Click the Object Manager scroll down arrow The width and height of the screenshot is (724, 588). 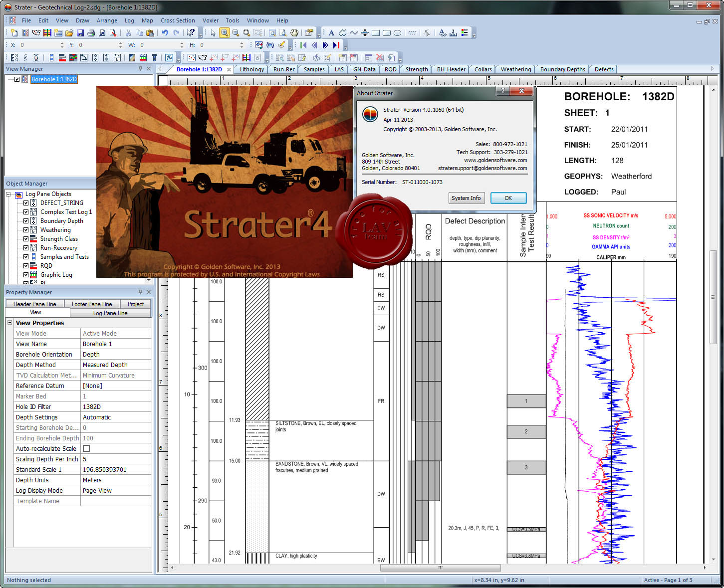pos(149,281)
